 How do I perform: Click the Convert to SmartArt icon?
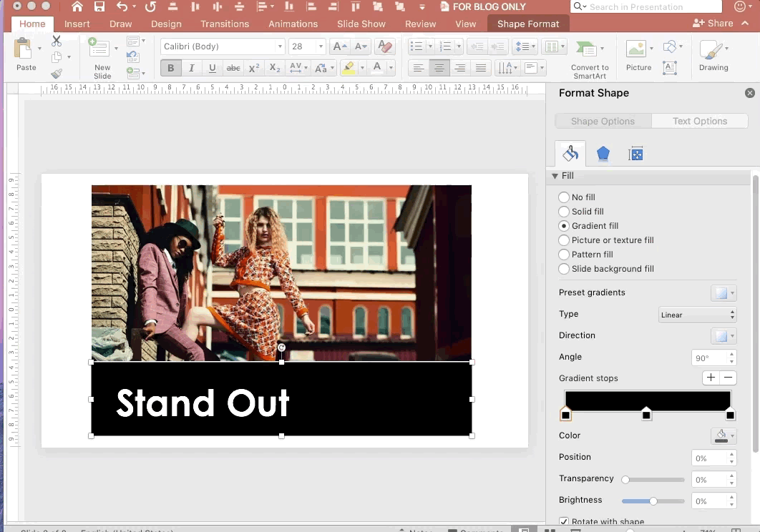(587, 49)
